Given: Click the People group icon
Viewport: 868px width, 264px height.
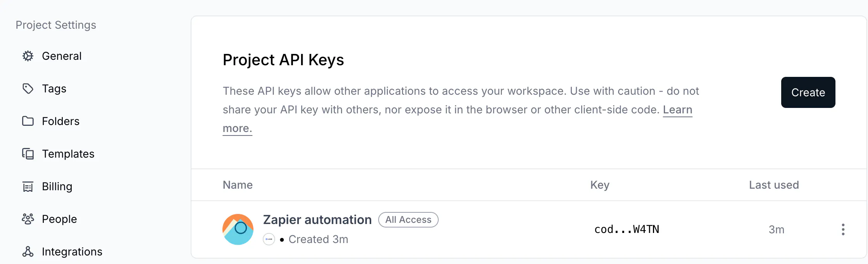Looking at the screenshot, I should 28,219.
